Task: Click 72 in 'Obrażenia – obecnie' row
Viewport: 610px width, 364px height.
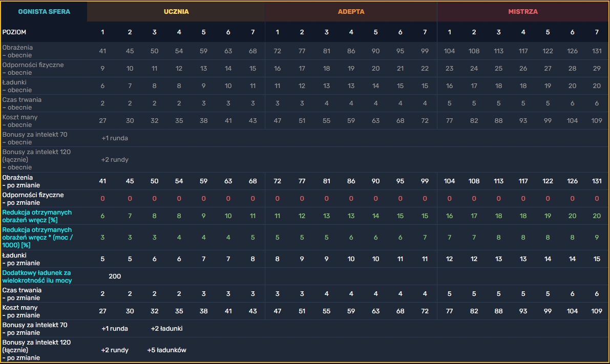Action: (x=277, y=51)
